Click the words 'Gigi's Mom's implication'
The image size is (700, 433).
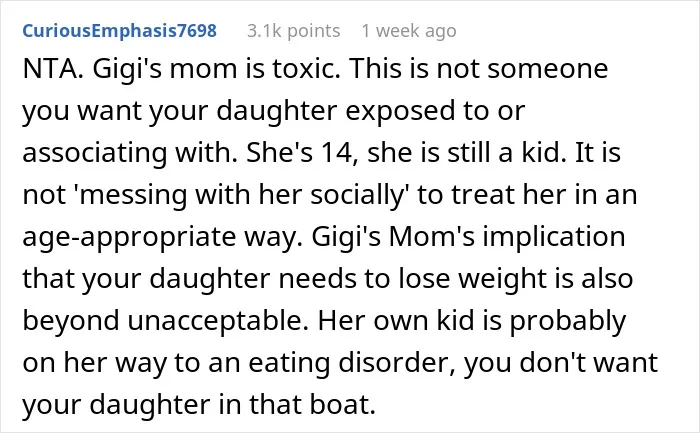point(468,237)
